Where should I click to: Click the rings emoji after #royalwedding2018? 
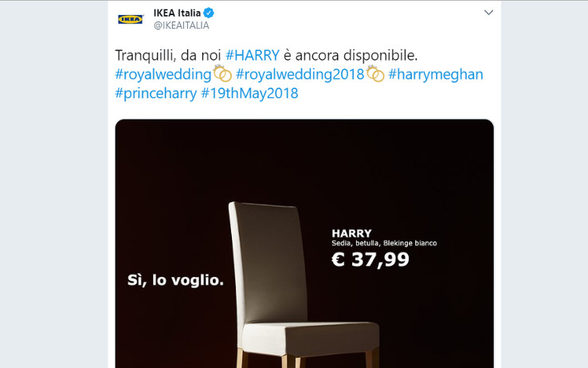click(375, 73)
